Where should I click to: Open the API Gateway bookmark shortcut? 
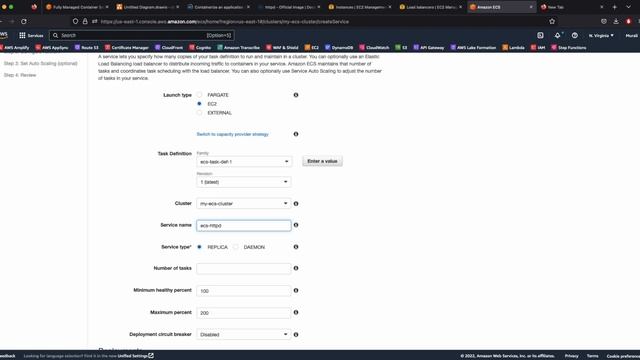click(x=429, y=48)
